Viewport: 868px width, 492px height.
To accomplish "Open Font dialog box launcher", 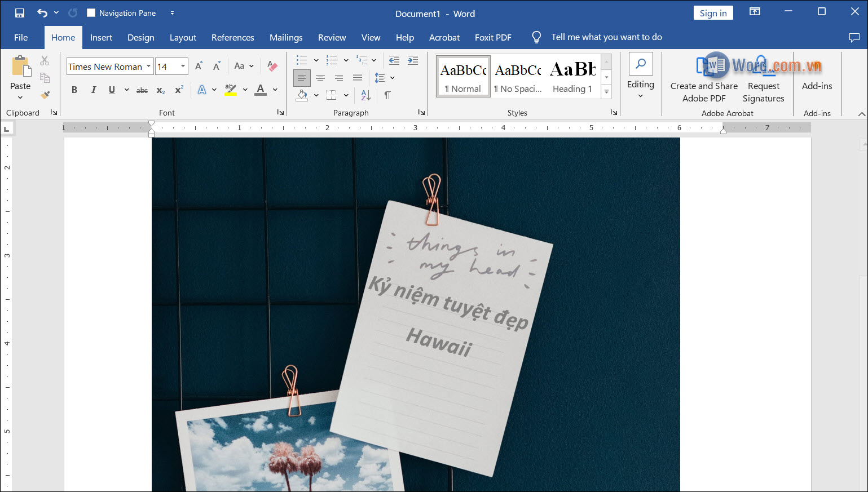I will pos(280,113).
